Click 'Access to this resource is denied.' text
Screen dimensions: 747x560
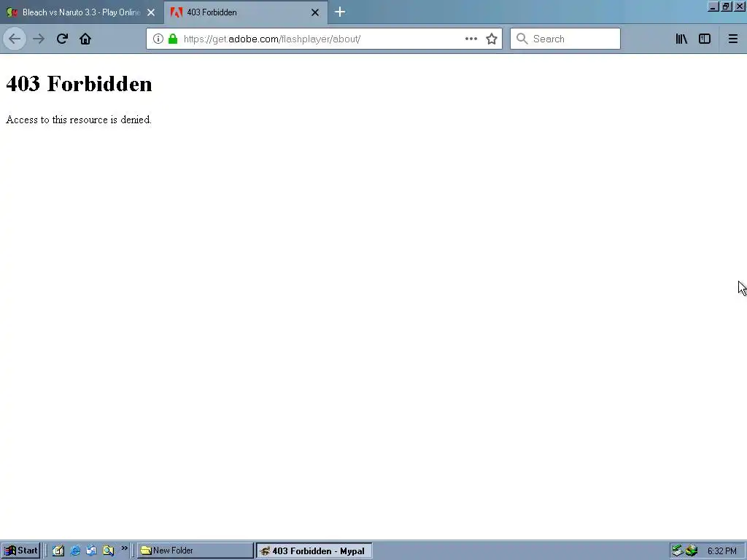(79, 120)
